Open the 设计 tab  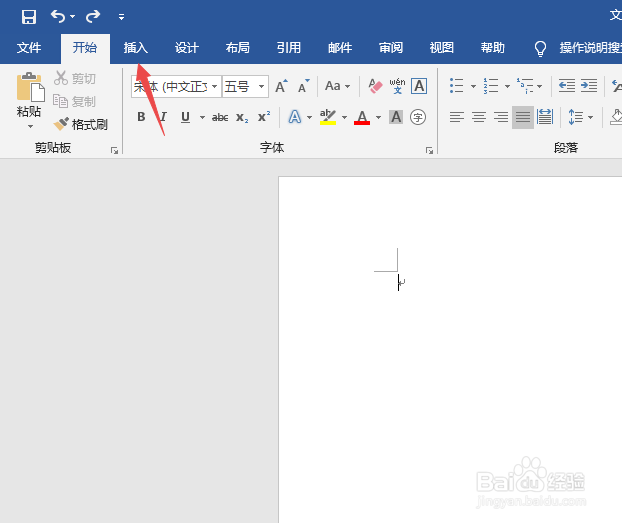[187, 48]
